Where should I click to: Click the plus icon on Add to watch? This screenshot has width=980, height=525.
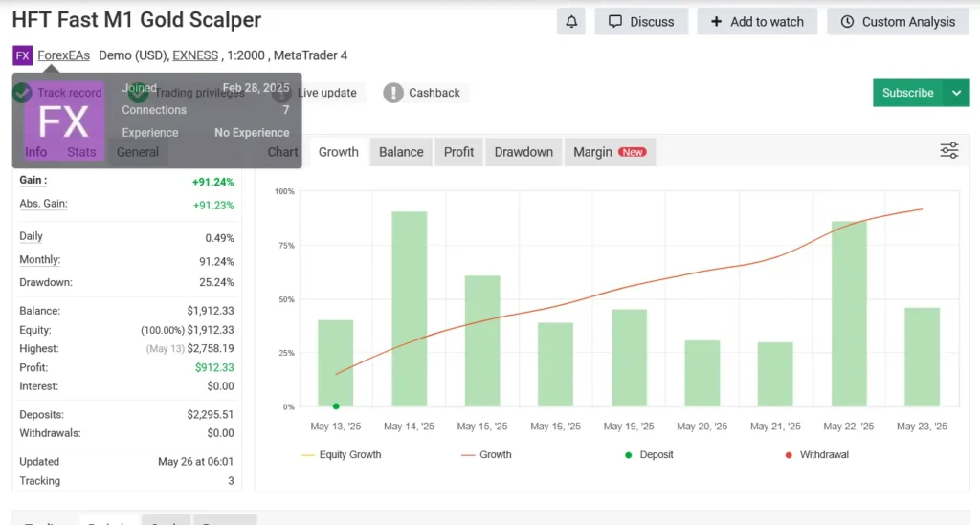tap(716, 22)
